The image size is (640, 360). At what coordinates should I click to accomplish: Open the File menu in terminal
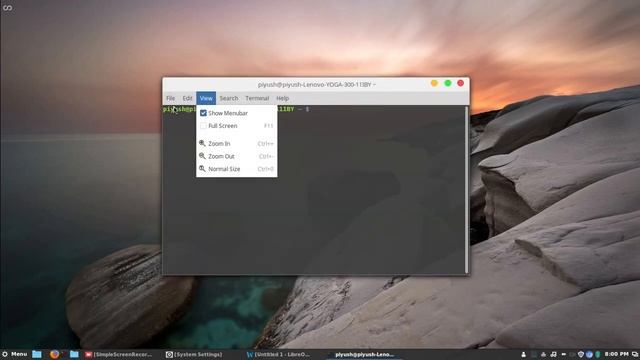point(171,98)
